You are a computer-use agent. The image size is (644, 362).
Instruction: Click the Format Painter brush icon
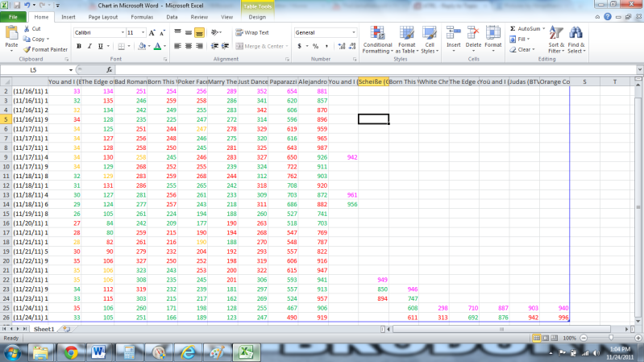pyautogui.click(x=27, y=49)
